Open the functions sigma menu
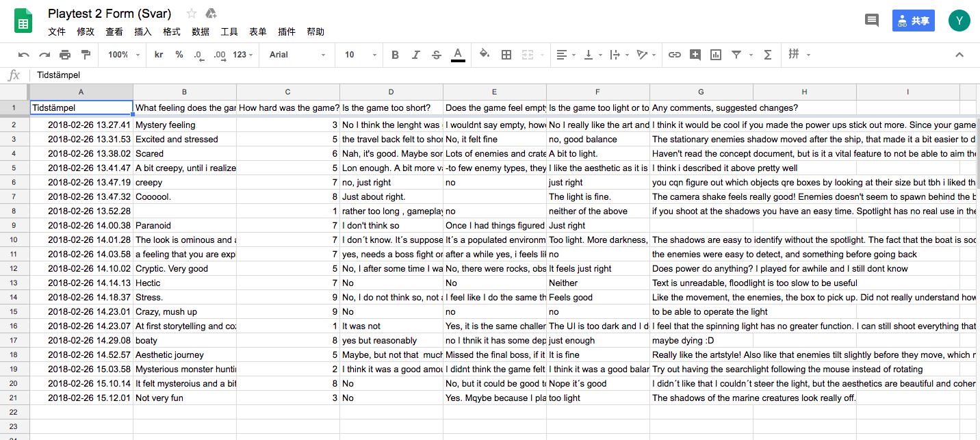The width and height of the screenshot is (980, 440). 768,55
